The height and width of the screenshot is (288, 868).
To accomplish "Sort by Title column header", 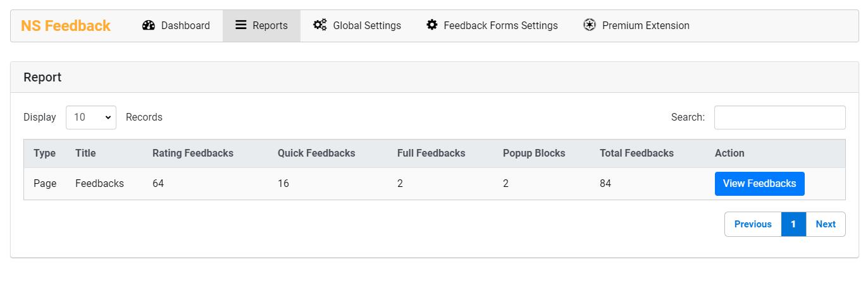I will [x=85, y=153].
